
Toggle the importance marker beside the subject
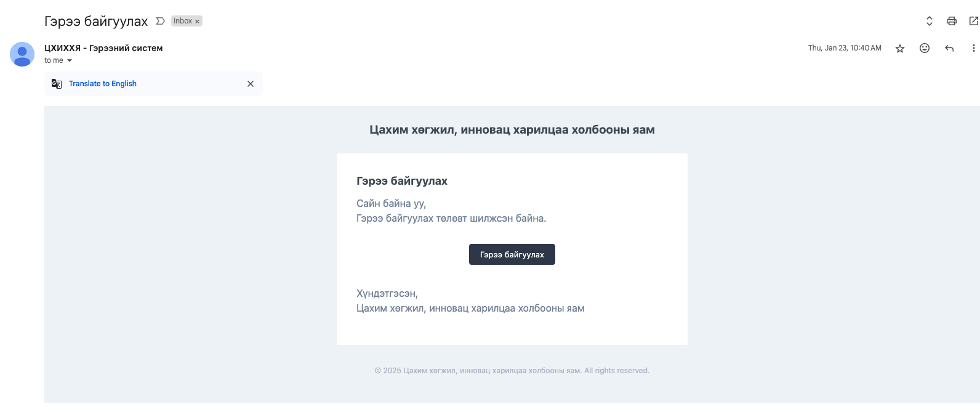click(x=160, y=21)
